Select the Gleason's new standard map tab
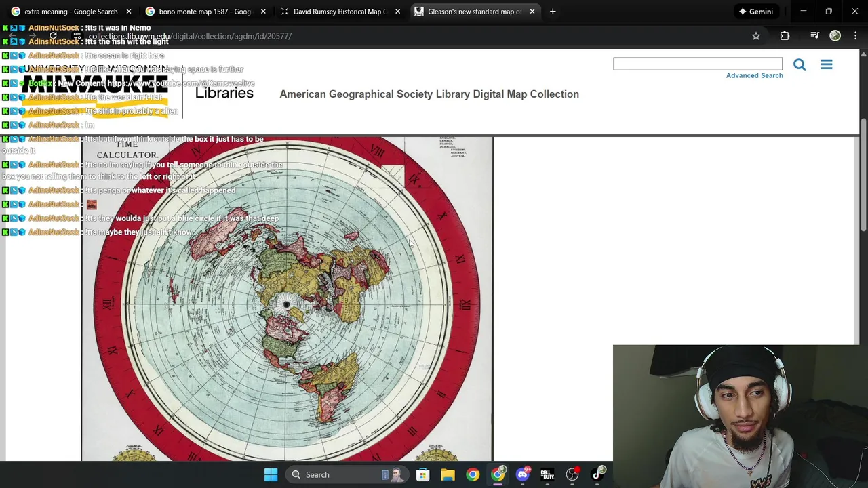 [467, 12]
